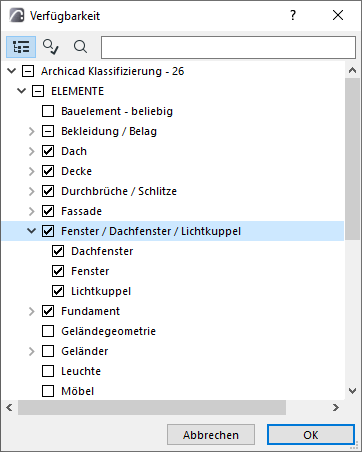Confirm with the OK button

tap(311, 435)
